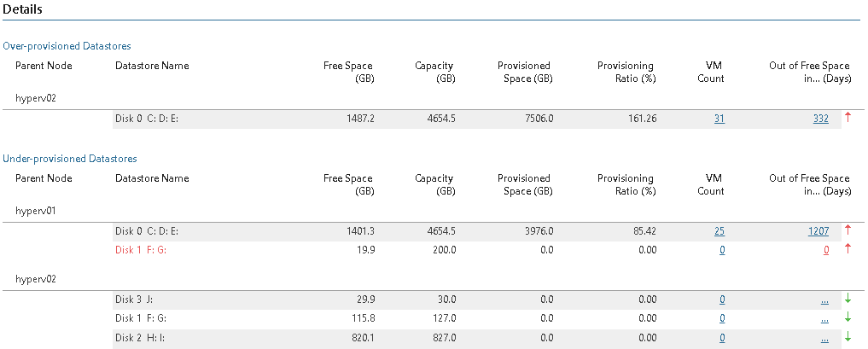This screenshot has height=349, width=868.
Task: Click the ellipsis link for Disk 3 J:
Action: [x=824, y=300]
